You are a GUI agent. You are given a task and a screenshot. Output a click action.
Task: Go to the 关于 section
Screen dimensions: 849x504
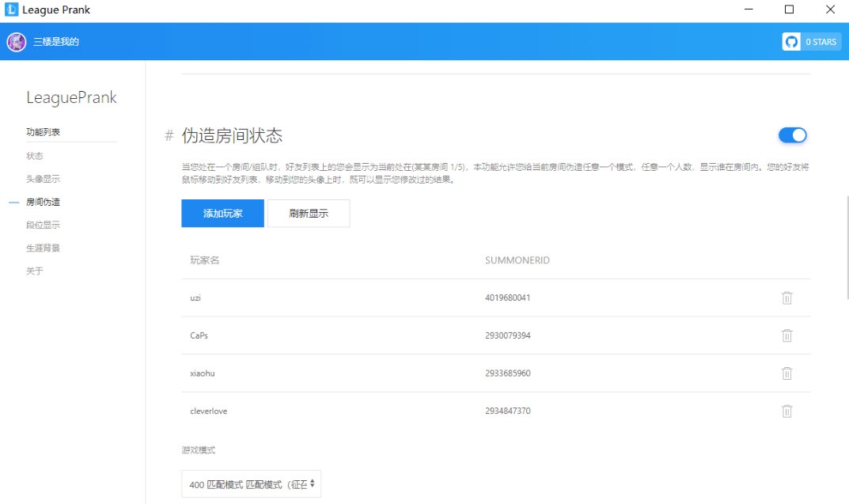(x=35, y=270)
